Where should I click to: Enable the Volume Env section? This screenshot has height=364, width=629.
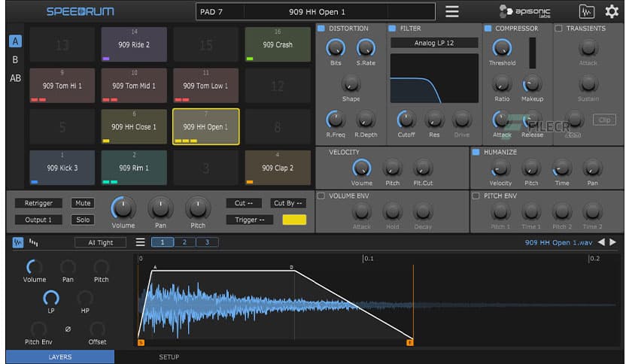click(321, 196)
